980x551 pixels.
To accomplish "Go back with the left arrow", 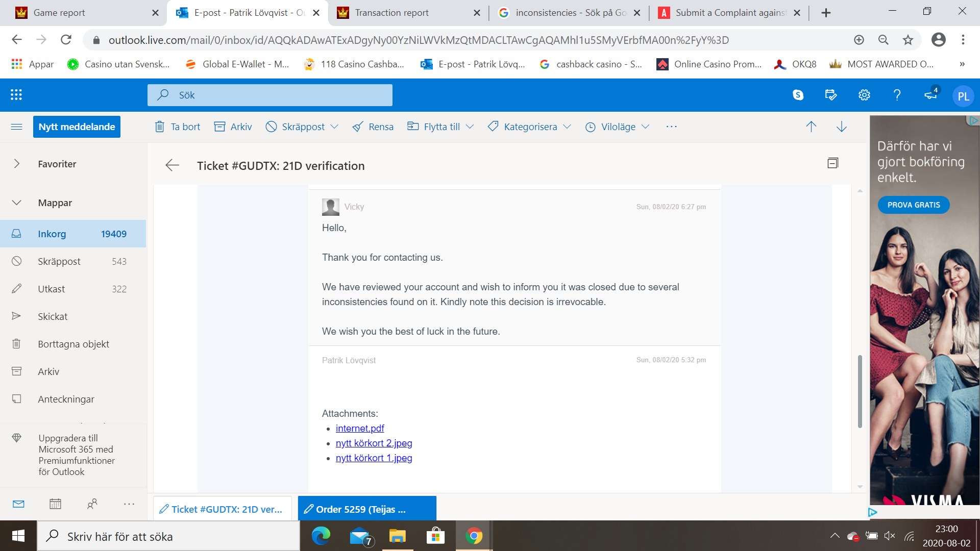I will point(173,165).
